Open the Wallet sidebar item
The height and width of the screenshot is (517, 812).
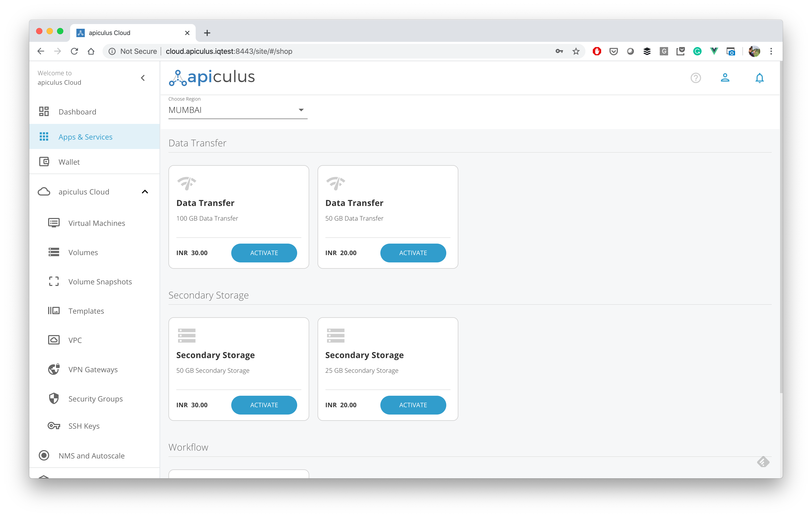(69, 162)
